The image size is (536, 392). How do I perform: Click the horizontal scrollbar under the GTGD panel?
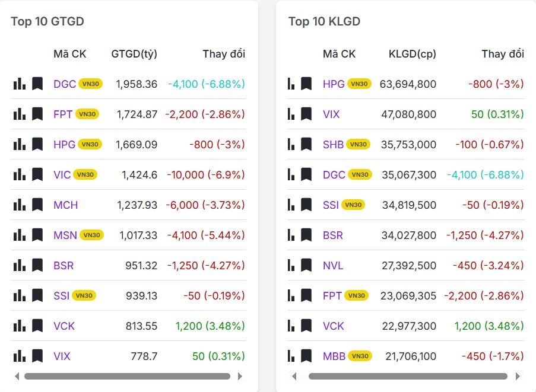(x=128, y=376)
